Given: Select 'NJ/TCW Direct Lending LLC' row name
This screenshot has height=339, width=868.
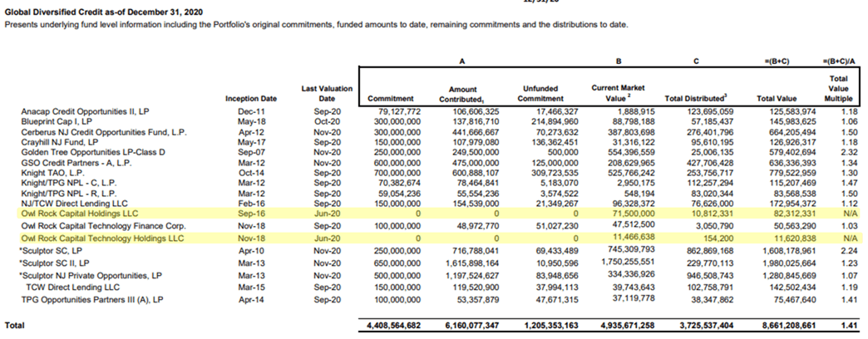Looking at the screenshot, I should coord(72,203).
